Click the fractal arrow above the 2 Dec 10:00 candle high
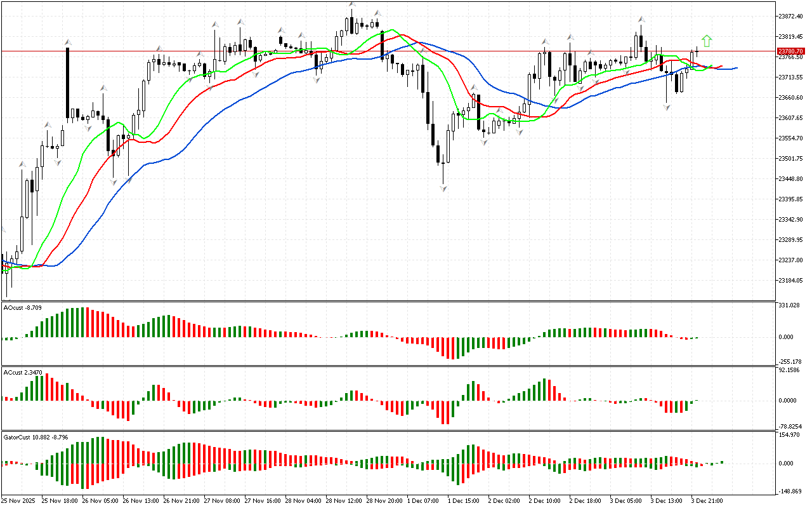 click(x=545, y=42)
